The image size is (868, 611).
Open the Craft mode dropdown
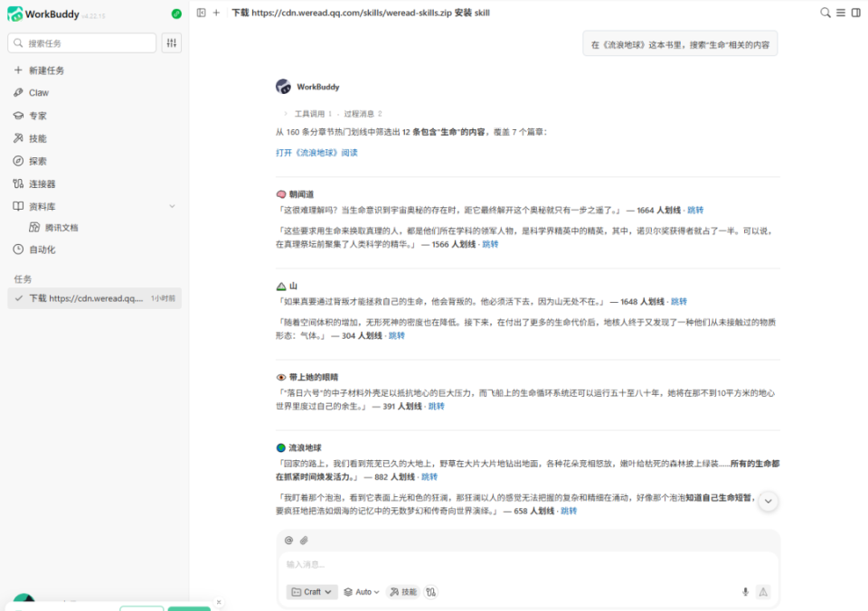312,592
